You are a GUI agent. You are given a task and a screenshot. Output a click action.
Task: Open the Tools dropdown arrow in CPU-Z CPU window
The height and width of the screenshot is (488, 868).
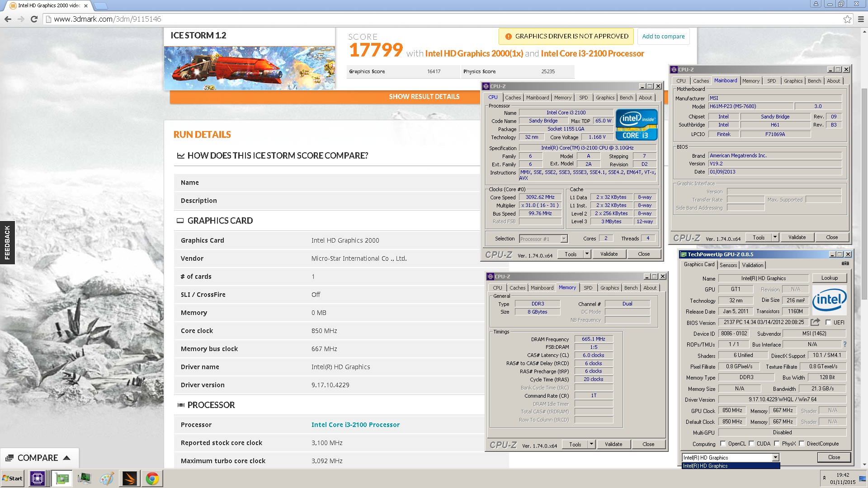[587, 254]
